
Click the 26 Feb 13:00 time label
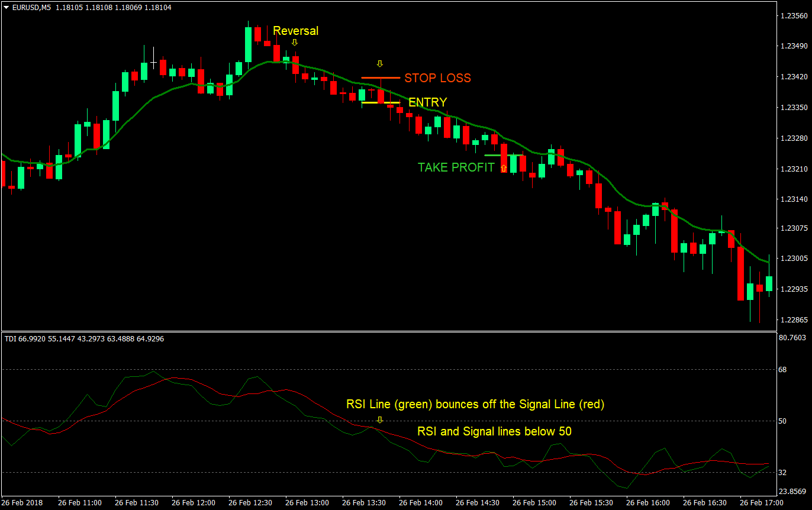pos(307,503)
